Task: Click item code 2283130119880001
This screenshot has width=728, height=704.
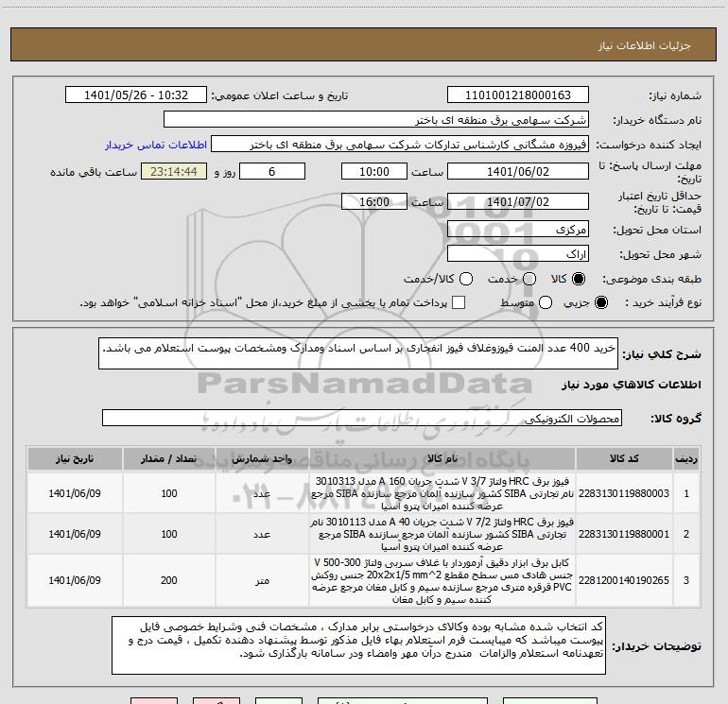Action: (624, 534)
